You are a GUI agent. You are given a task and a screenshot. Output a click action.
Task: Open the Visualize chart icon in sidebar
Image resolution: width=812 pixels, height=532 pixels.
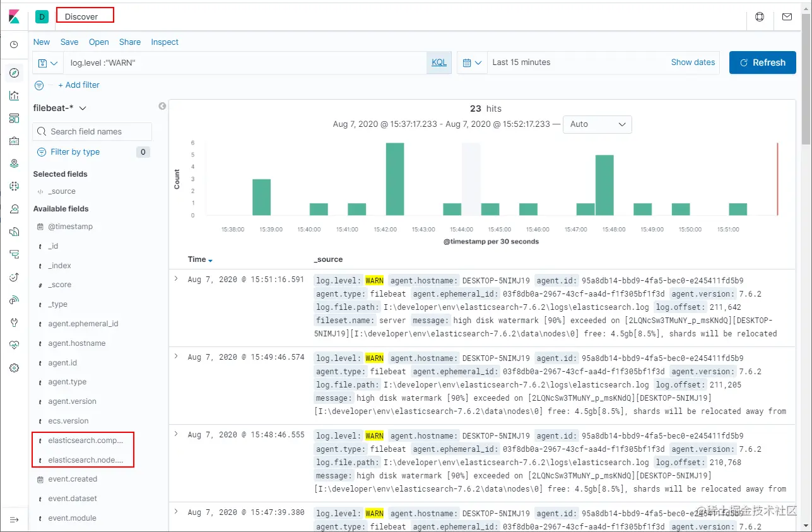point(14,95)
